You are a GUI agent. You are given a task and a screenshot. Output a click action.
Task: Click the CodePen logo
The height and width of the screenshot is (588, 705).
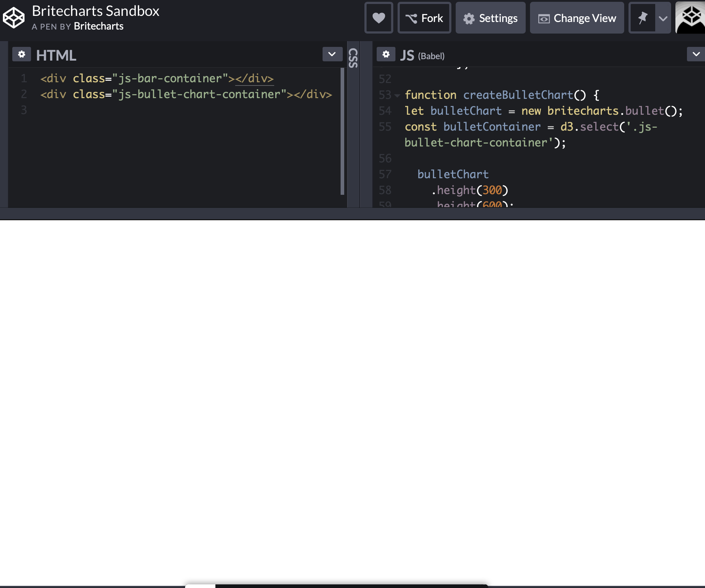tap(13, 17)
